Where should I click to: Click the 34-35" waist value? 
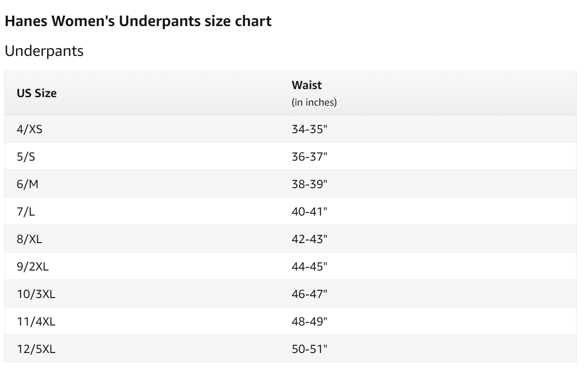pos(310,129)
